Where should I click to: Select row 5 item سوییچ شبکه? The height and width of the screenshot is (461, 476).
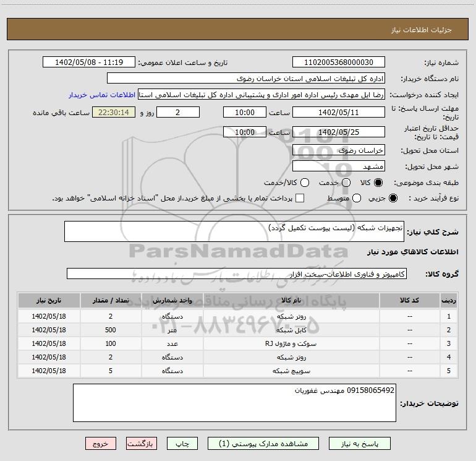pyautogui.click(x=291, y=371)
